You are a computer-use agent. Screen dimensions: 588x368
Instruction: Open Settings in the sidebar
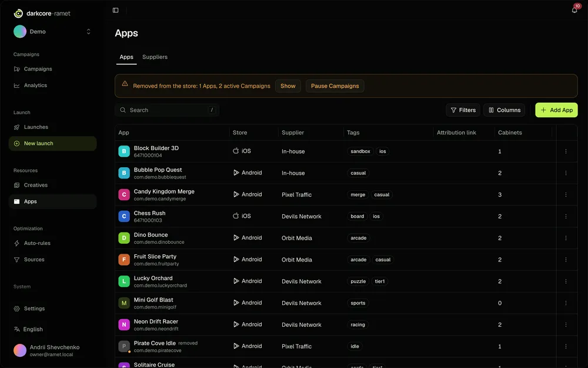52,309
